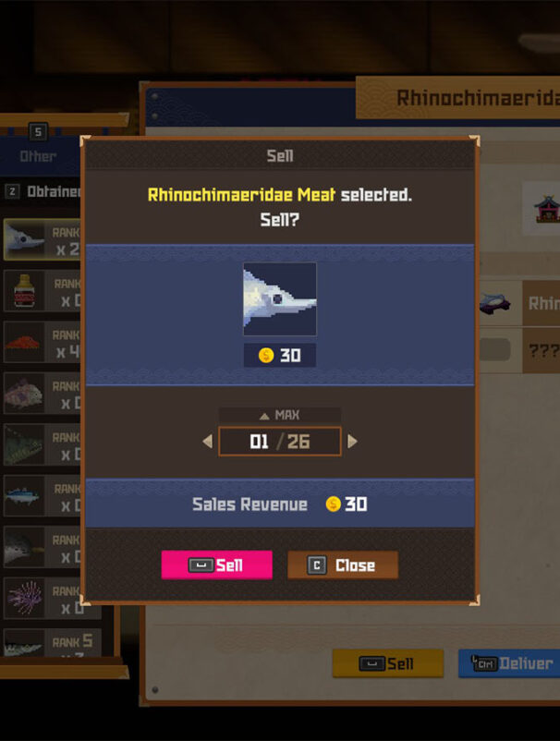Image resolution: width=560 pixels, height=741 pixels.
Task: Click the sushi dish icon beside Rhin label
Action: tap(495, 302)
